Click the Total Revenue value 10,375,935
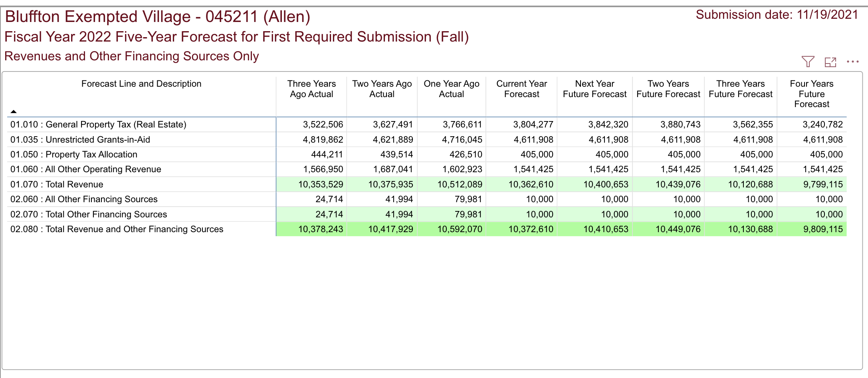The image size is (868, 378). 390,184
